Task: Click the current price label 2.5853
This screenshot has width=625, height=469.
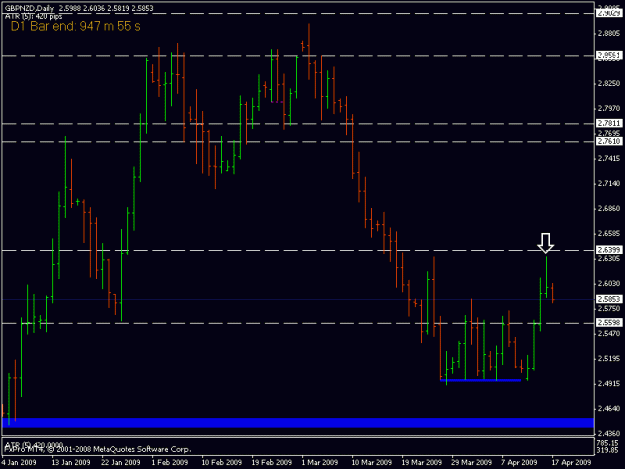Action: click(609, 299)
